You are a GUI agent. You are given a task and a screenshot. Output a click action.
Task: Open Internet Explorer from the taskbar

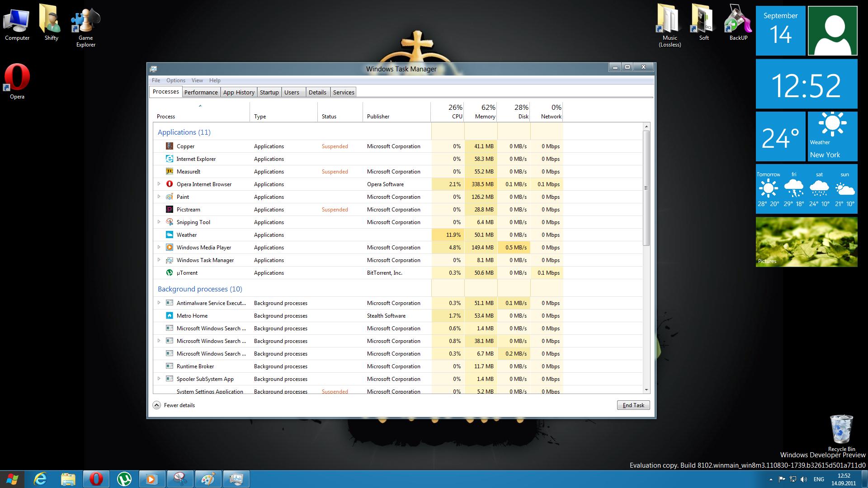click(41, 479)
